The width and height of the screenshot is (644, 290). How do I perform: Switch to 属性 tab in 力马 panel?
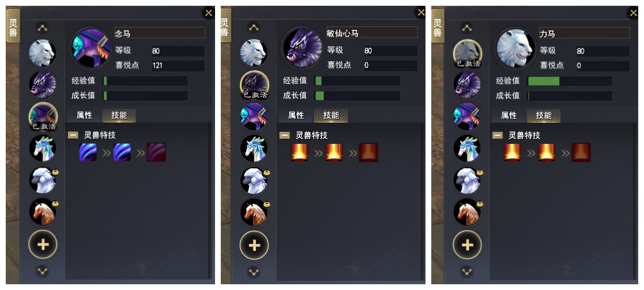509,116
